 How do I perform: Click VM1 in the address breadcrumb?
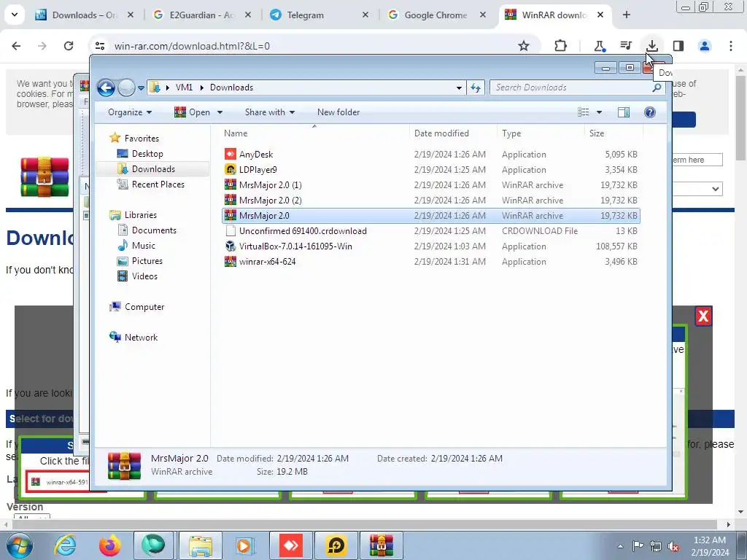[184, 87]
